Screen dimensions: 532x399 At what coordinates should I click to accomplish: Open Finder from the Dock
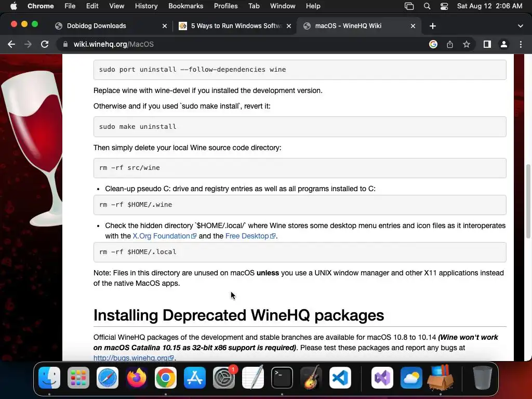pos(49,378)
